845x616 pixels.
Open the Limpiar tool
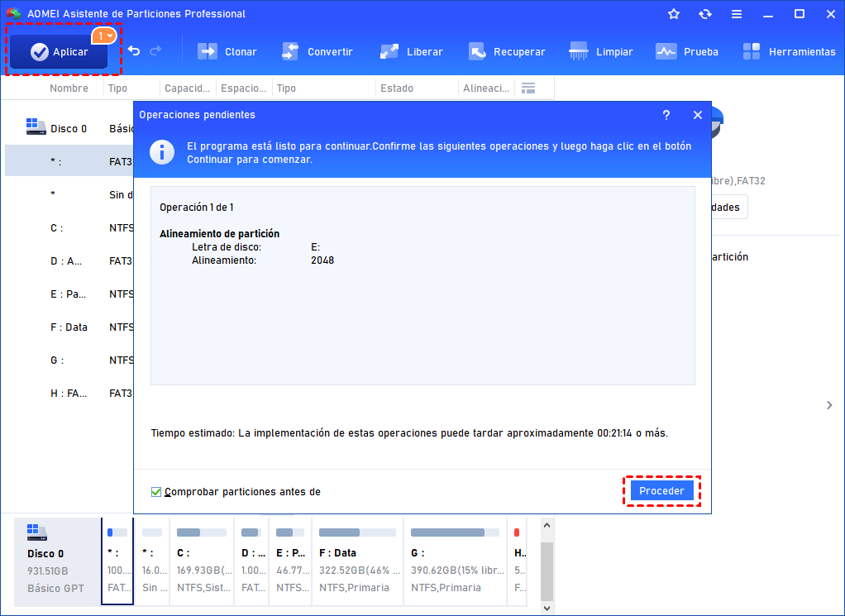(601, 51)
